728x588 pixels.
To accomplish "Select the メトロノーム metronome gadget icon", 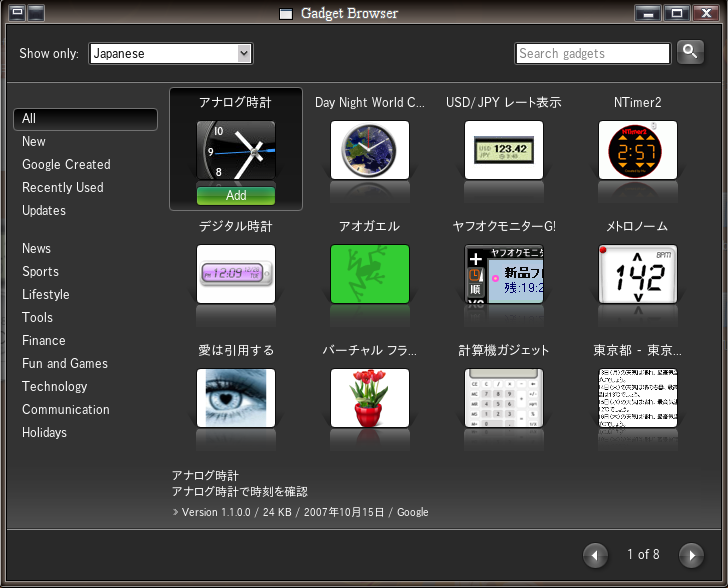I will coord(637,274).
